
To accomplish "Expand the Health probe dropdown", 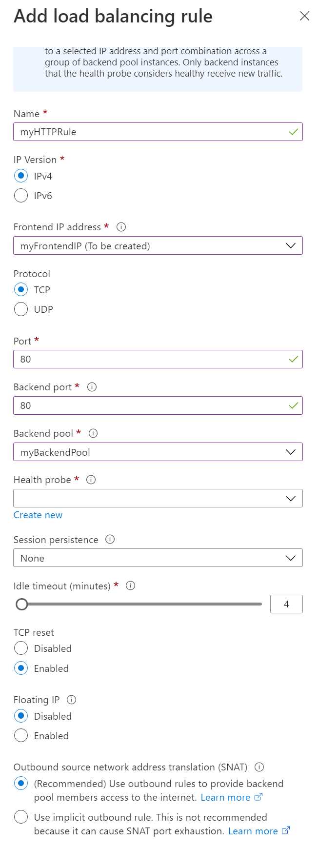I will click(158, 498).
